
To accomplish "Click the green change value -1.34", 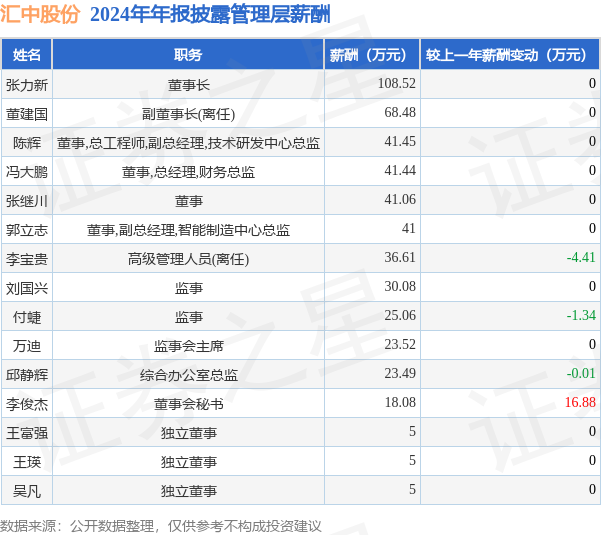I will click(581, 315).
